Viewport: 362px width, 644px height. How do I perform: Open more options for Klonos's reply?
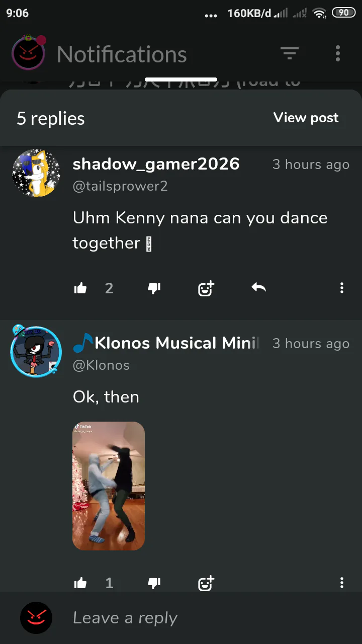342,583
